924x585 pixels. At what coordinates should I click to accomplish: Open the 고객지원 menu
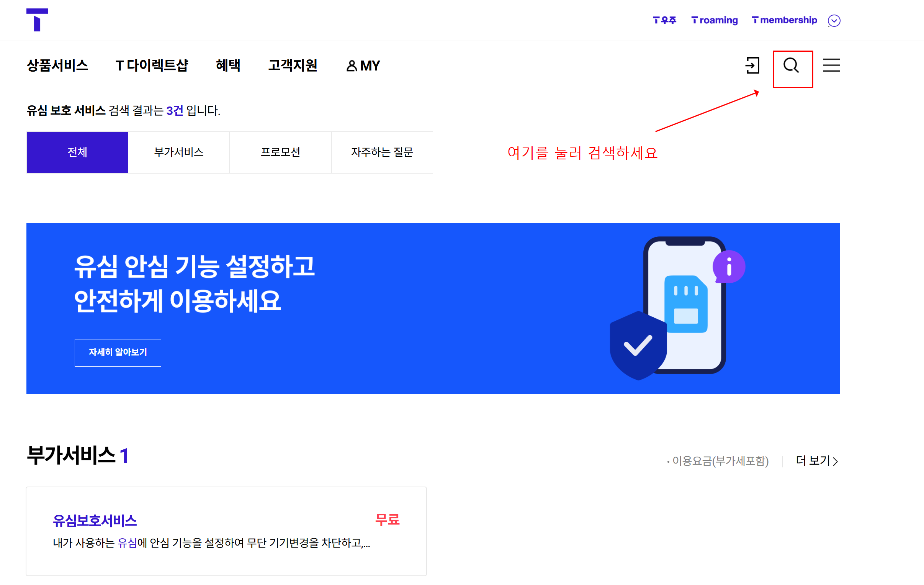tap(293, 66)
